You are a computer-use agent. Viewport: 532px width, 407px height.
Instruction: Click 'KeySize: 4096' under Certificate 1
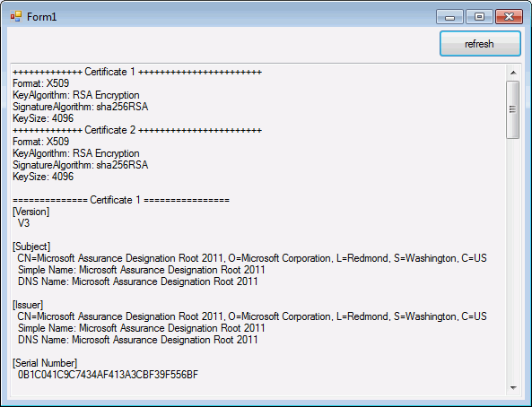[x=43, y=118]
